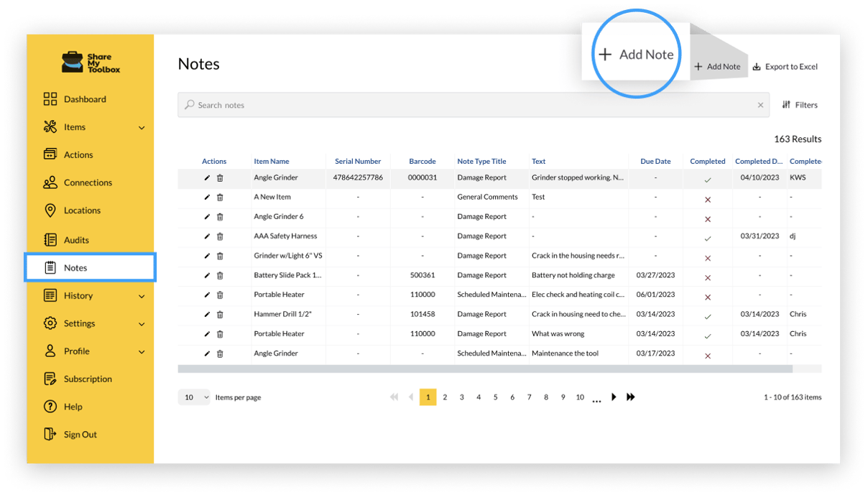The height and width of the screenshot is (495, 868).
Task: Click the Add Note button
Action: (716, 66)
